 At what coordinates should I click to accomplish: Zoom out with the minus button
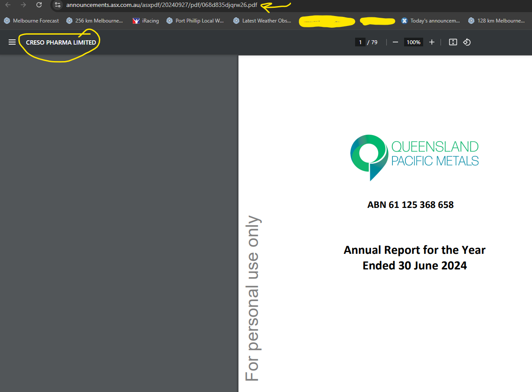pos(395,42)
